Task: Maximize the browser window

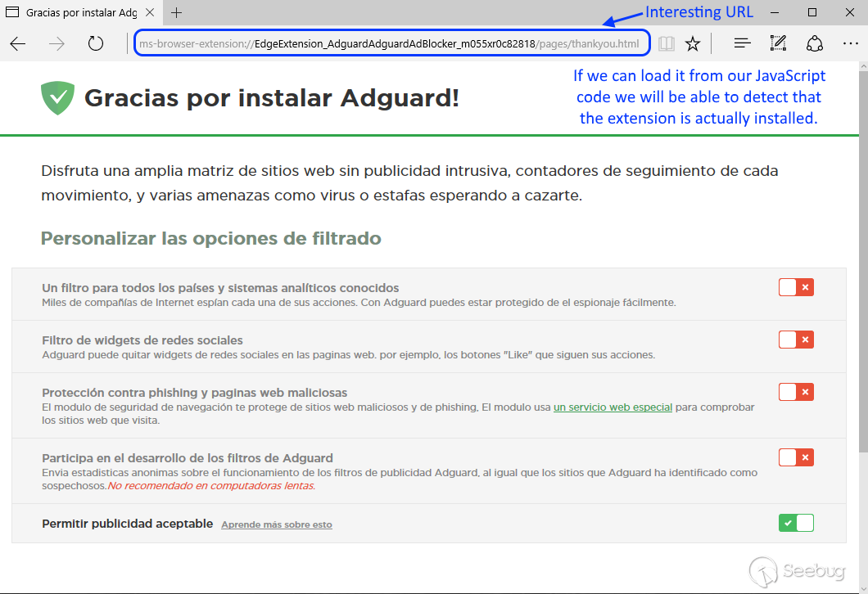Action: click(812, 12)
